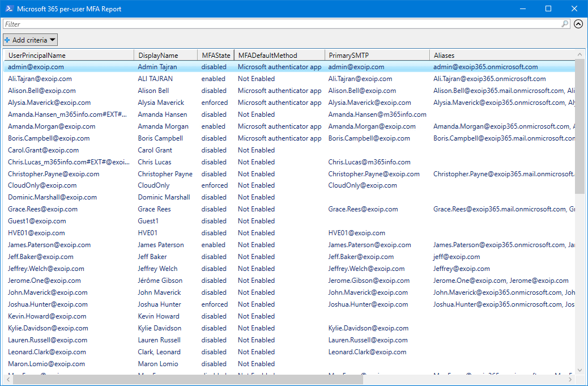Click Kylie.Davidson@exoip.com primary SMTP
The height and width of the screenshot is (386, 588).
[368, 328]
